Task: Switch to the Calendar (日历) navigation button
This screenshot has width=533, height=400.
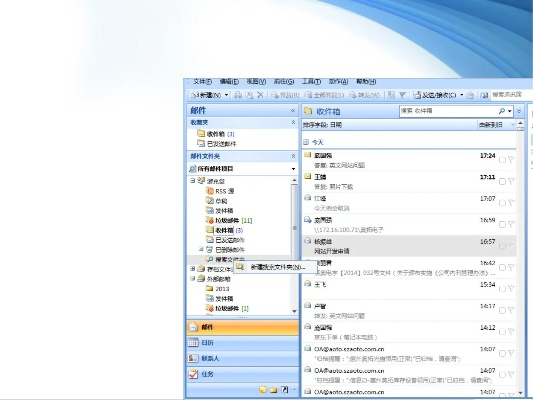Action: pyautogui.click(x=243, y=343)
